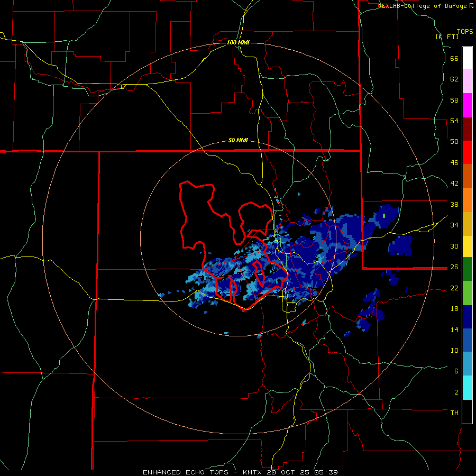
Task: Click the lone green pixel in northeast echo
Action: pos(384,216)
